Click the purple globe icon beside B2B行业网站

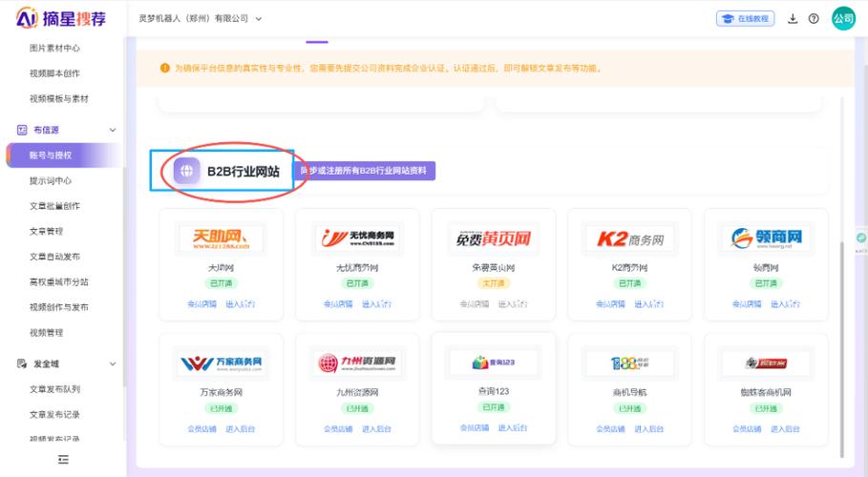(186, 171)
